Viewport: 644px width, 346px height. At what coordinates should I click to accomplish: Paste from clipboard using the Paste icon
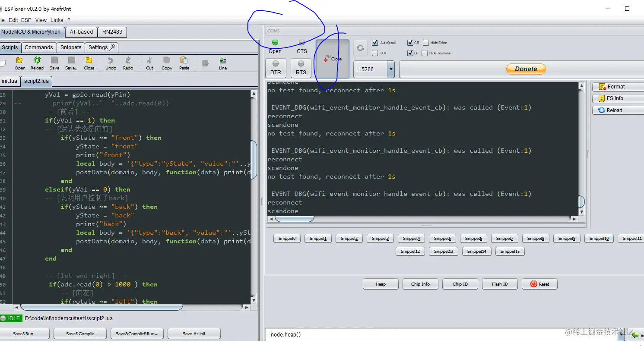[x=184, y=63]
